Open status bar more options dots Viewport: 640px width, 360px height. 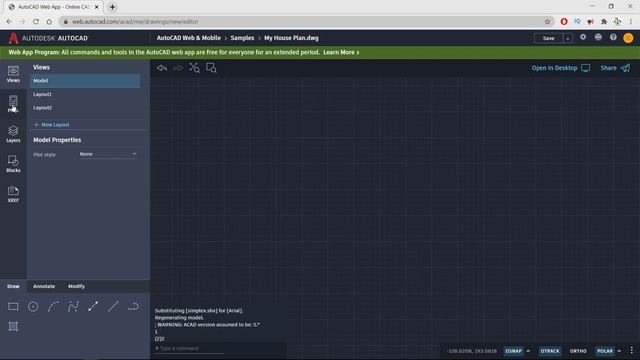pos(631,351)
